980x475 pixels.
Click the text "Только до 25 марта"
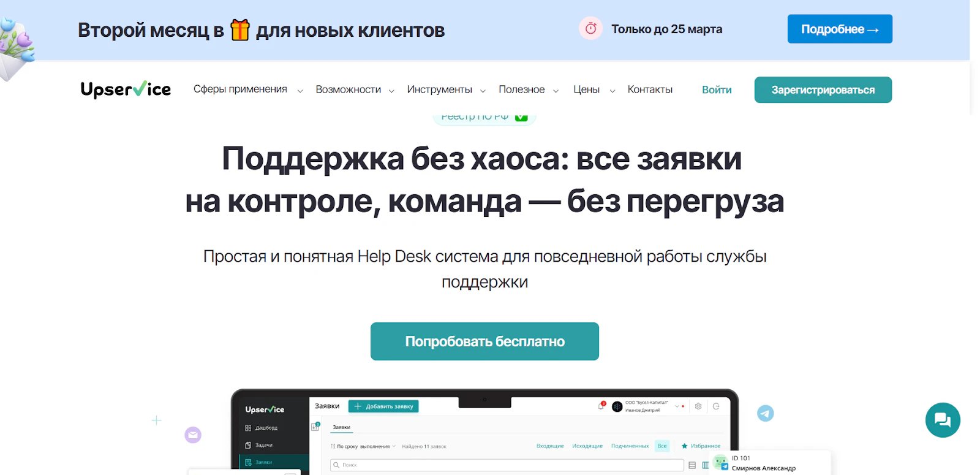click(666, 29)
